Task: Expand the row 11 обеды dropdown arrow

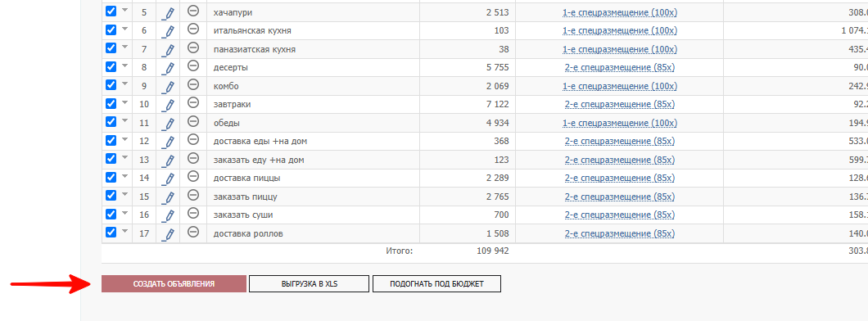Action: (x=124, y=120)
